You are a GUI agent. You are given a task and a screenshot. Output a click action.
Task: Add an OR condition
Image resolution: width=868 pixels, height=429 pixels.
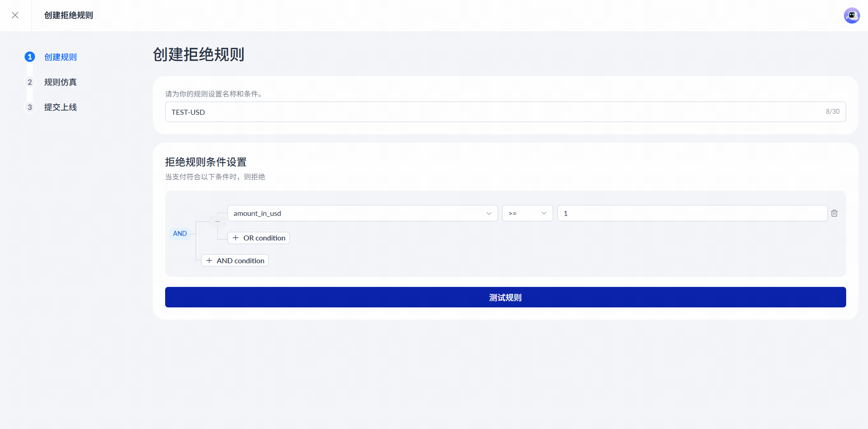(258, 238)
